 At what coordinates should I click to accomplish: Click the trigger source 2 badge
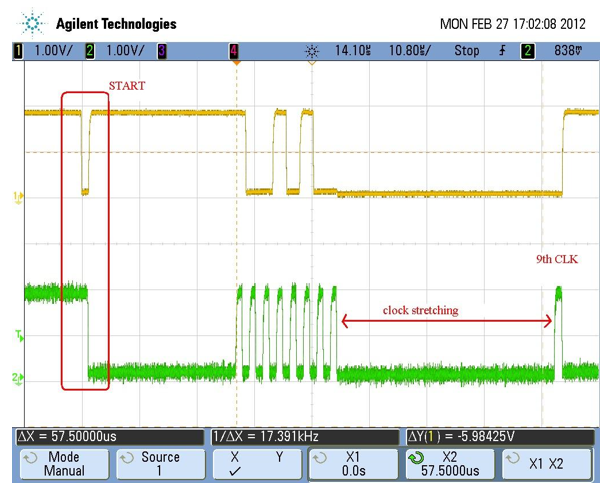click(x=527, y=51)
